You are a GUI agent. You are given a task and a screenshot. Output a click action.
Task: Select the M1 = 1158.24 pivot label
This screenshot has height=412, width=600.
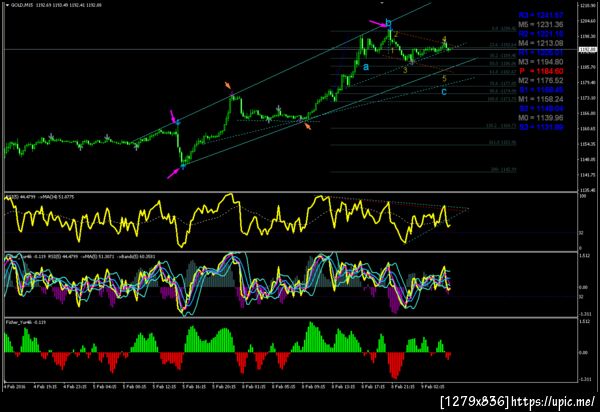tap(541, 99)
